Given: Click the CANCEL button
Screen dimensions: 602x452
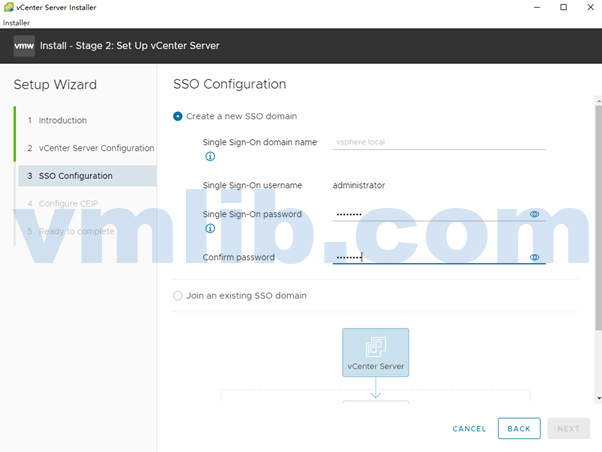Looking at the screenshot, I should [469, 429].
